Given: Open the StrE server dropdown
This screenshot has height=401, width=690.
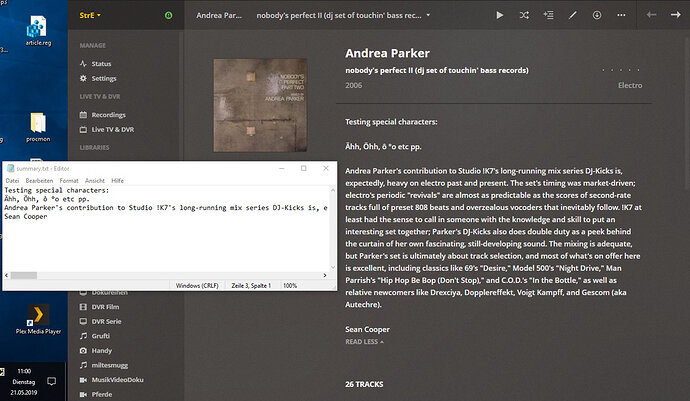Looking at the screenshot, I should [90, 15].
